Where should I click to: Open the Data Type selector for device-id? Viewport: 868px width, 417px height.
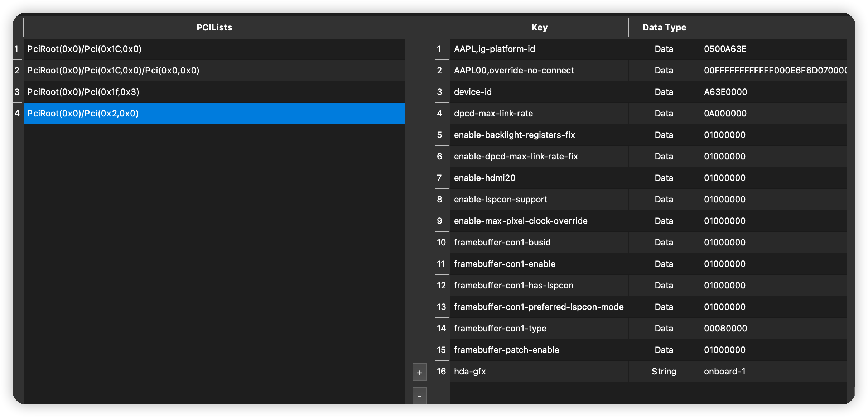click(x=664, y=92)
